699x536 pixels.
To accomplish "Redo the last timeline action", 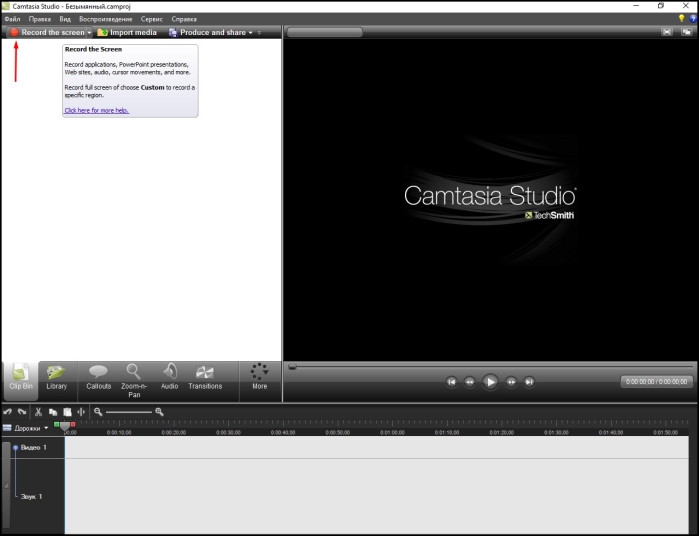I will point(22,412).
